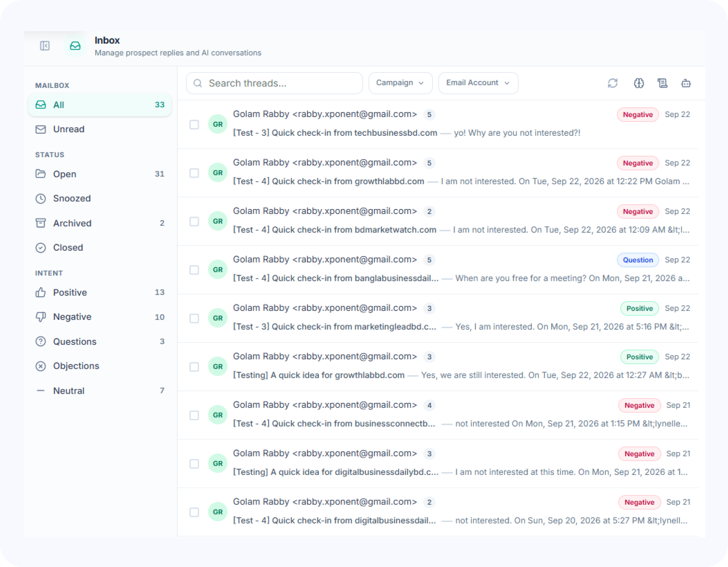Viewport: 728px width, 567px height.
Task: Click the Question tag on banglabusinessdail thread
Action: (x=638, y=260)
